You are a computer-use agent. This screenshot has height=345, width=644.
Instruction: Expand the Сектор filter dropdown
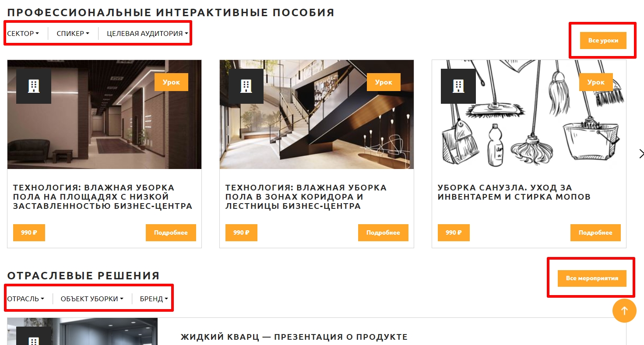[23, 34]
